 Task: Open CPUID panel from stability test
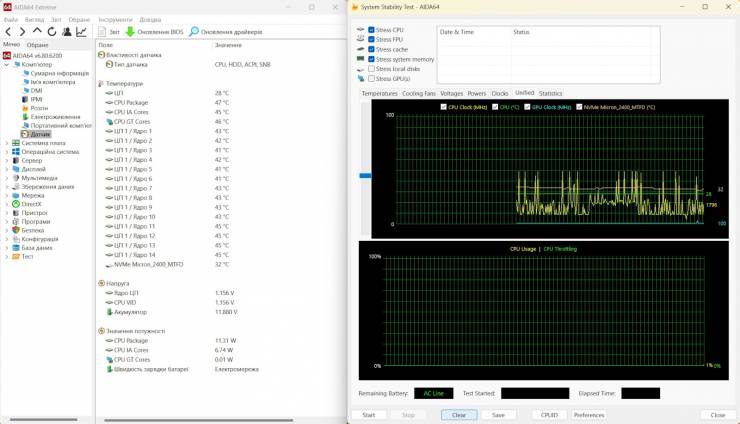tap(549, 415)
